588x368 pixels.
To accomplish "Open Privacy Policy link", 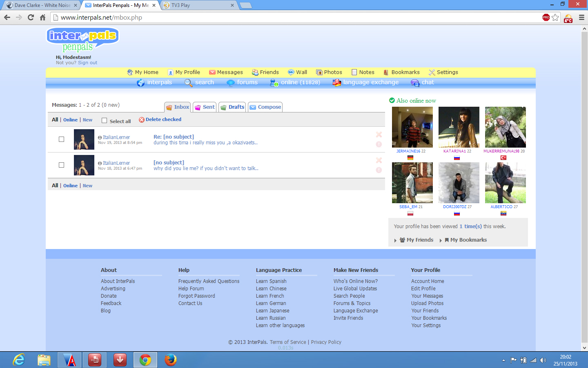I will [326, 342].
